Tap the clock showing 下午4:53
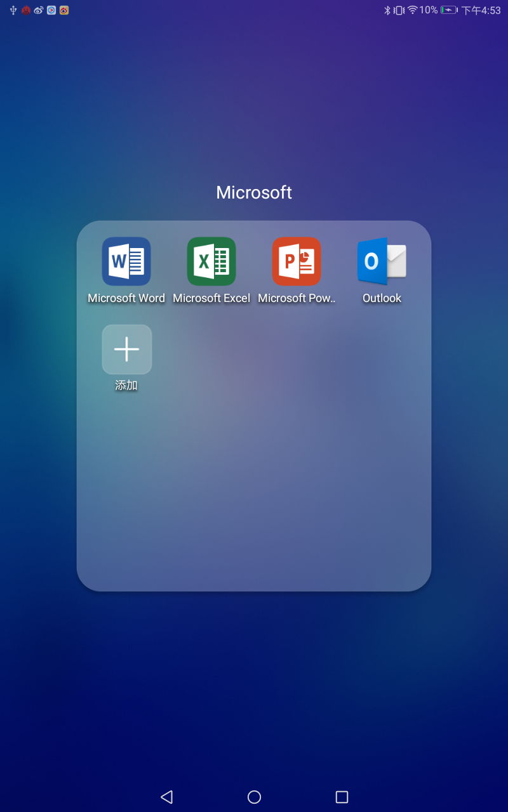Viewport: 508px width, 812px height. click(x=481, y=10)
